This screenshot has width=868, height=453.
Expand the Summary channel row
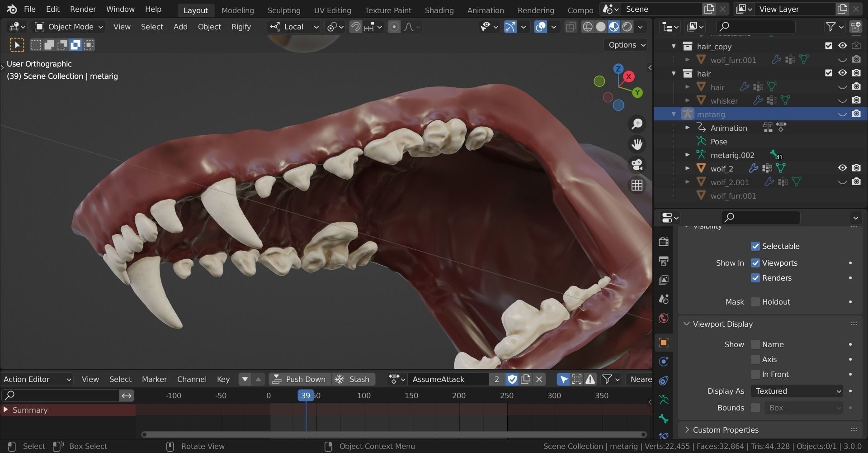coord(5,410)
